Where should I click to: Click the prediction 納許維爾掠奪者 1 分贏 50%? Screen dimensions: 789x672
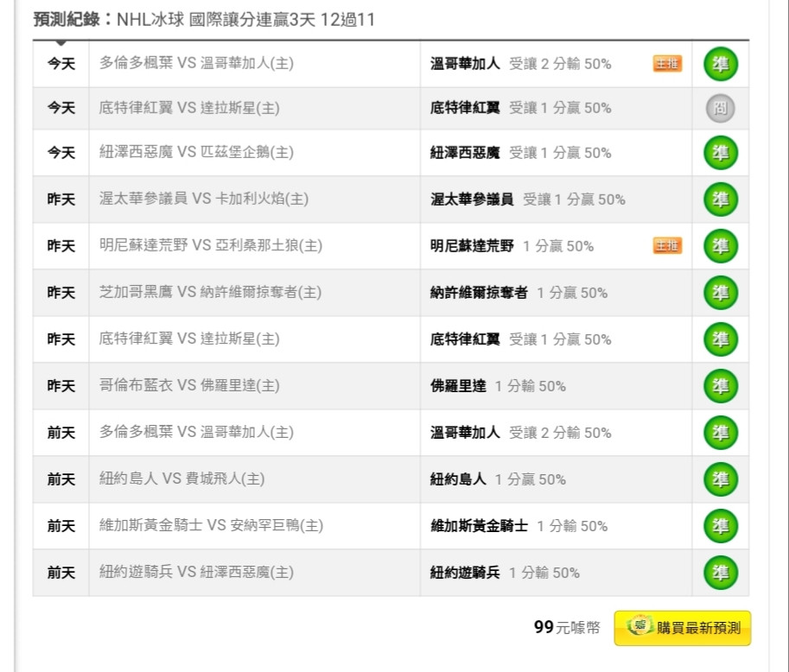pos(519,293)
